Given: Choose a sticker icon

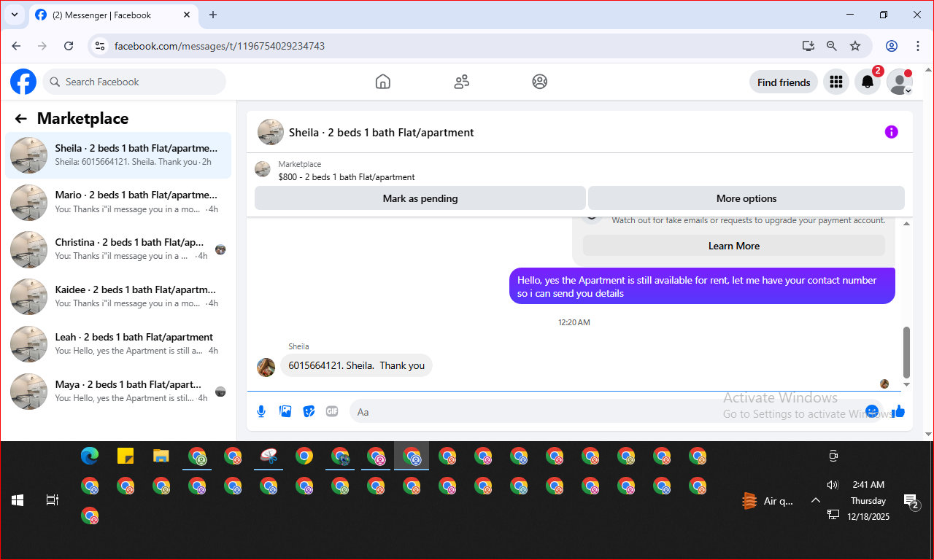Looking at the screenshot, I should point(309,411).
